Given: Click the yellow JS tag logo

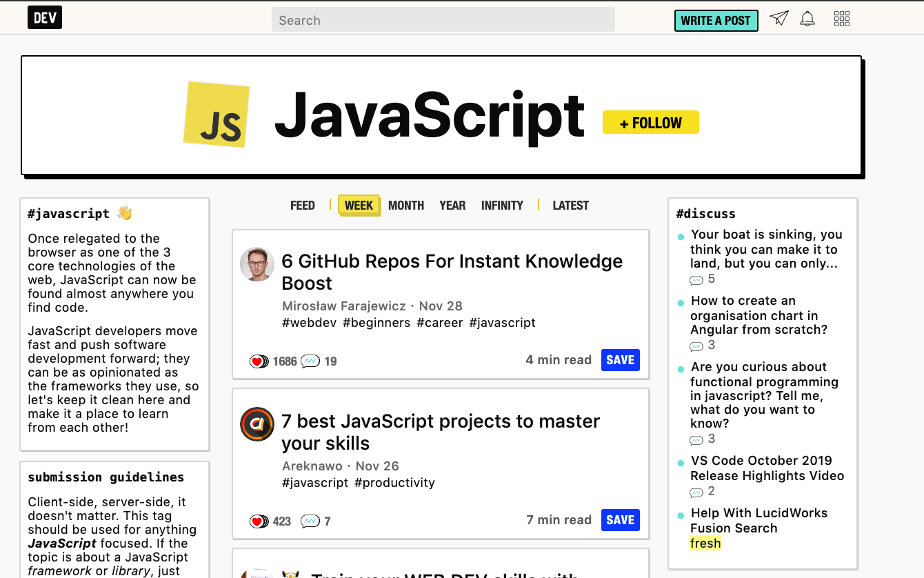Looking at the screenshot, I should point(217,114).
